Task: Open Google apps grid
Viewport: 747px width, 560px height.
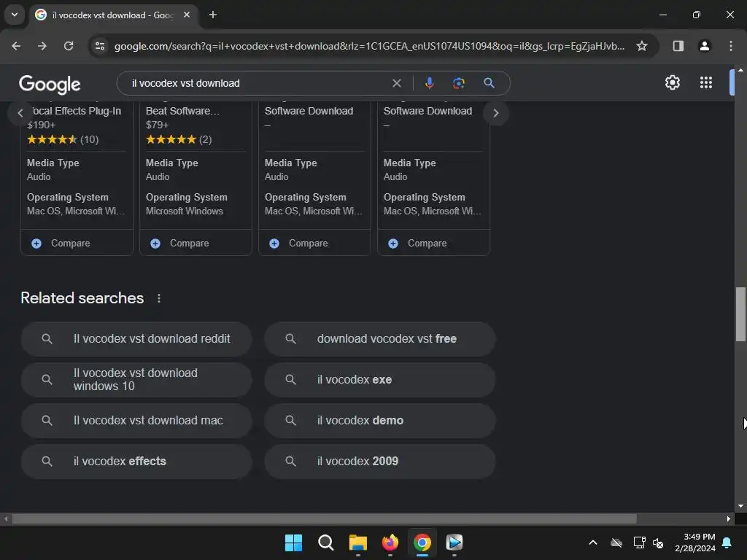Action: pos(706,83)
